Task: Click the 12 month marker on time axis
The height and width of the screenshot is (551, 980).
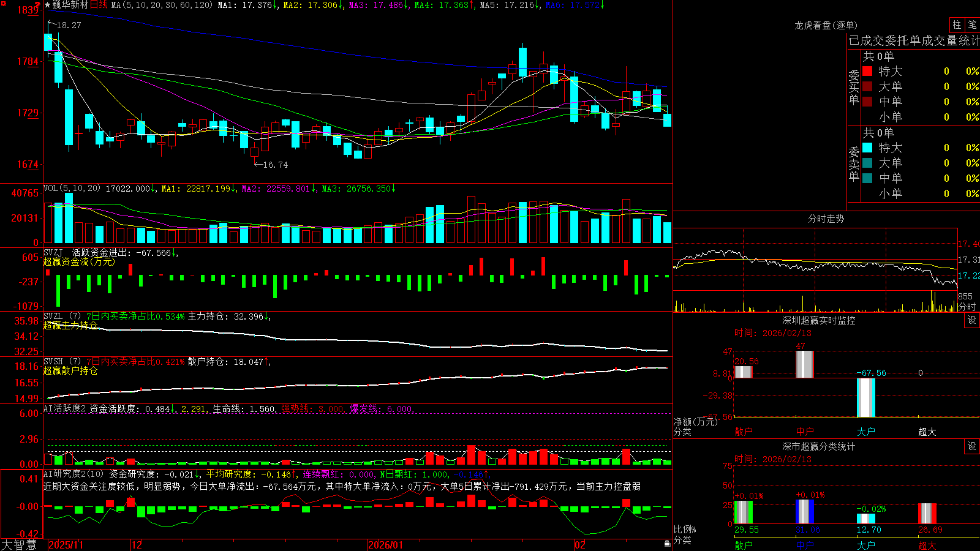Action: point(137,545)
